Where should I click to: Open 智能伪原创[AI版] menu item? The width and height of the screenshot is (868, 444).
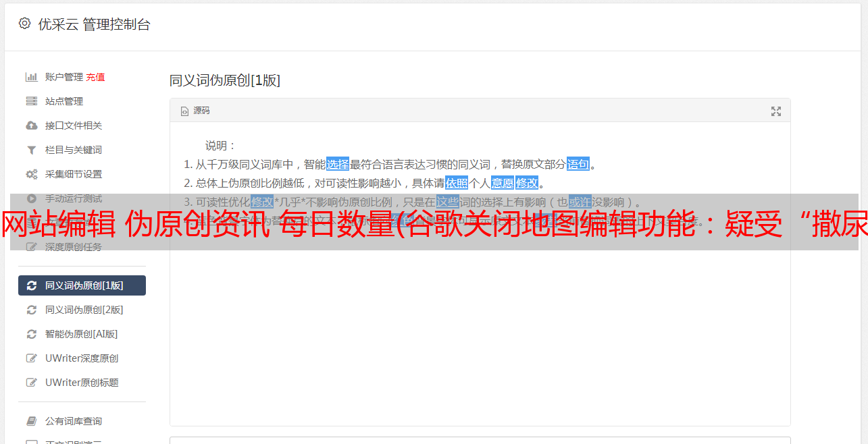coord(82,334)
